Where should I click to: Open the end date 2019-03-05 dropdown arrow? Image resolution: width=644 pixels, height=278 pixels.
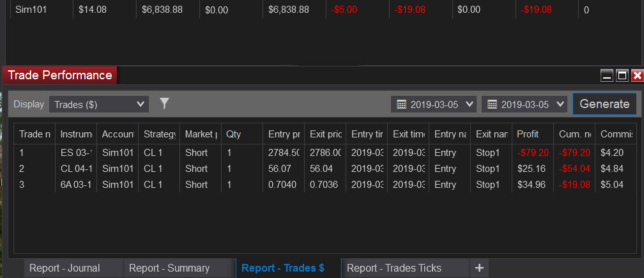tap(560, 104)
